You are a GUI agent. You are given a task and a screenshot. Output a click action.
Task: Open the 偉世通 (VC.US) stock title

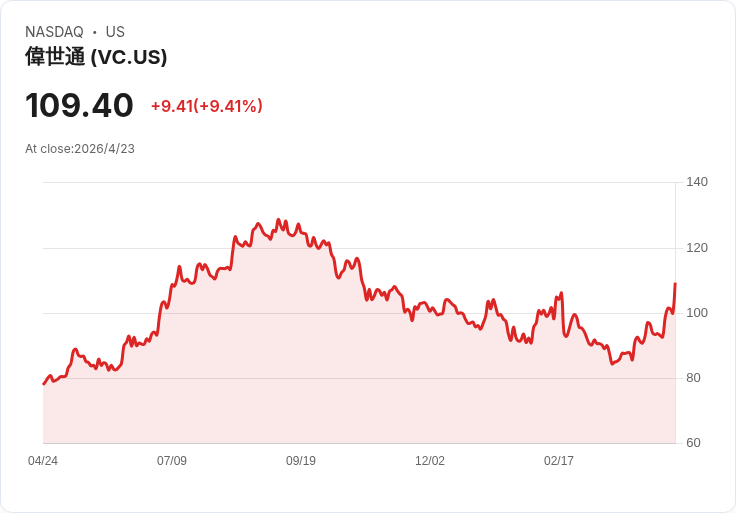click(x=96, y=57)
